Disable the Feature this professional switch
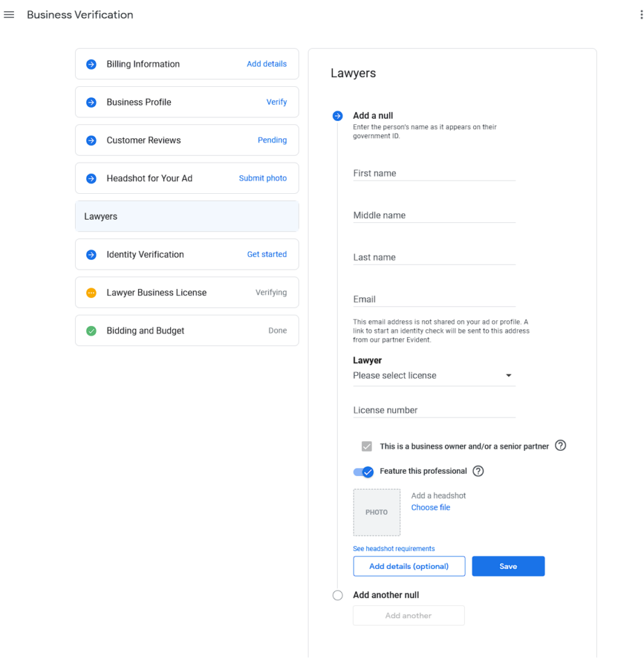This screenshot has height=667, width=644. click(x=364, y=472)
